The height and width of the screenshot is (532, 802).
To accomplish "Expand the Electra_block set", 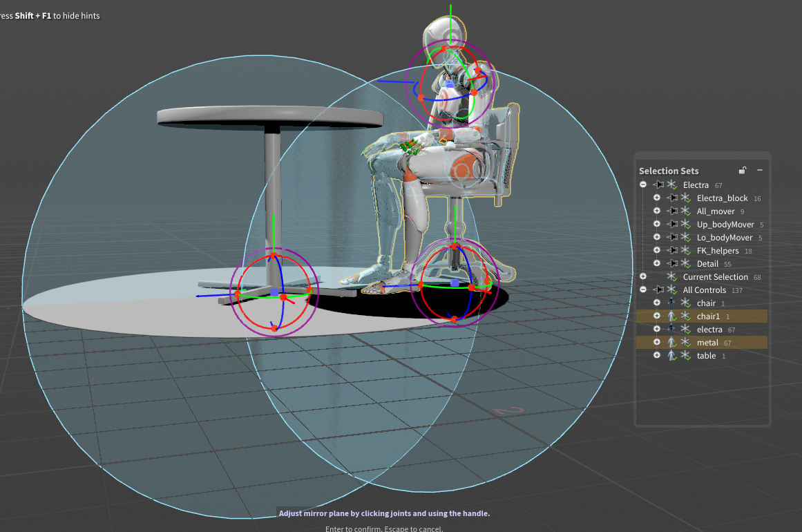I will pyautogui.click(x=657, y=198).
